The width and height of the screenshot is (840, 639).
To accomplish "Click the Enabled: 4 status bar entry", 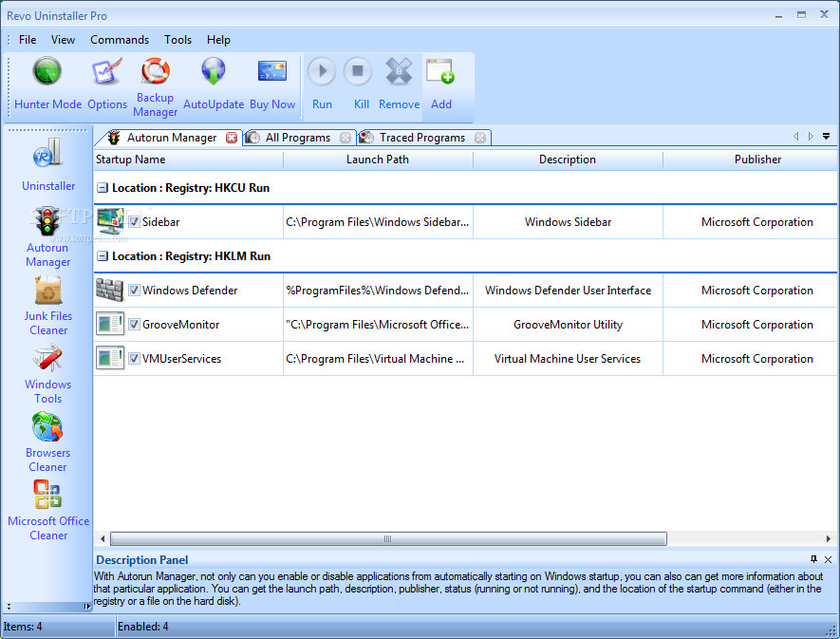I will point(143,626).
